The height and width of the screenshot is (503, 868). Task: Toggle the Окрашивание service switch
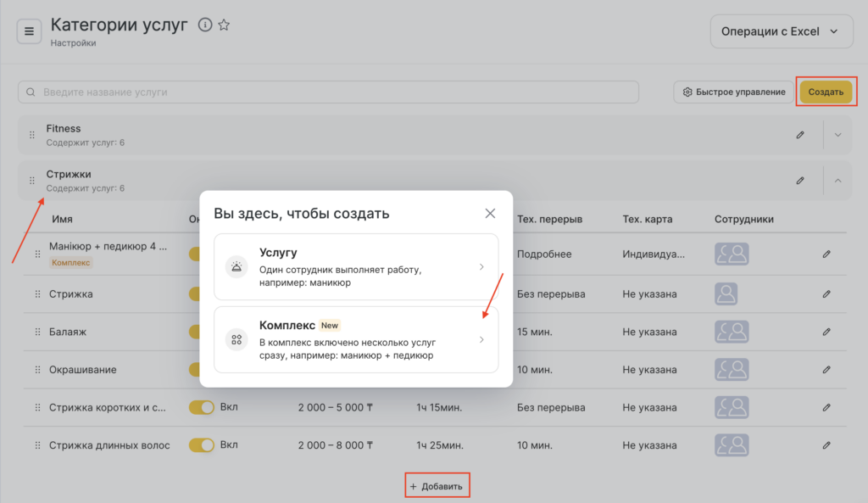195,370
